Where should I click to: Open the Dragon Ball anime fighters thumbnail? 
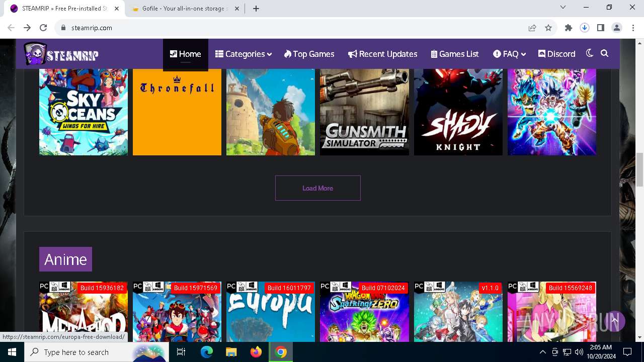[x=552, y=112]
